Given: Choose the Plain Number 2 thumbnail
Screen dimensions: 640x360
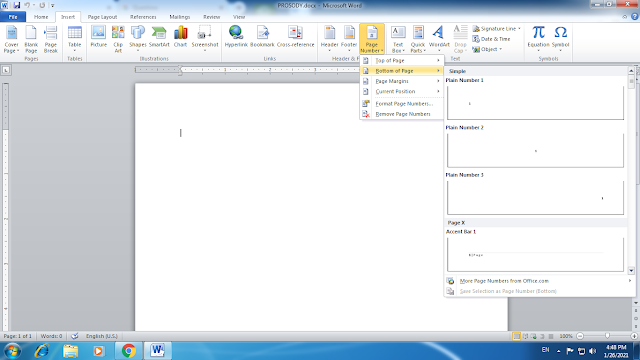Looking at the screenshot, I should (x=536, y=150).
